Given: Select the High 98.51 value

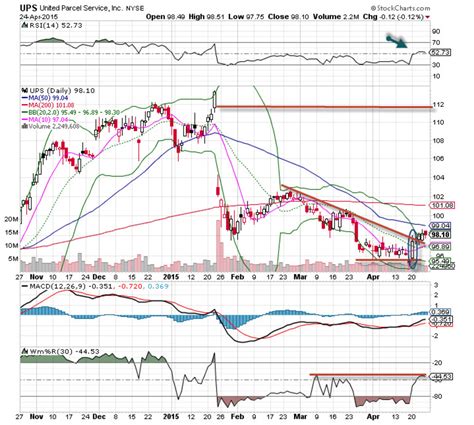Looking at the screenshot, I should click(x=207, y=17).
